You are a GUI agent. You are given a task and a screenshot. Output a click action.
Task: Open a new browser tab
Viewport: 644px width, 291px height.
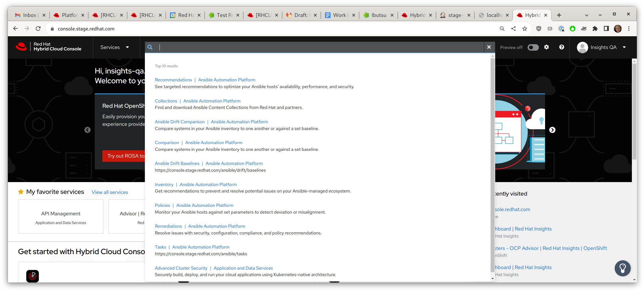[559, 15]
